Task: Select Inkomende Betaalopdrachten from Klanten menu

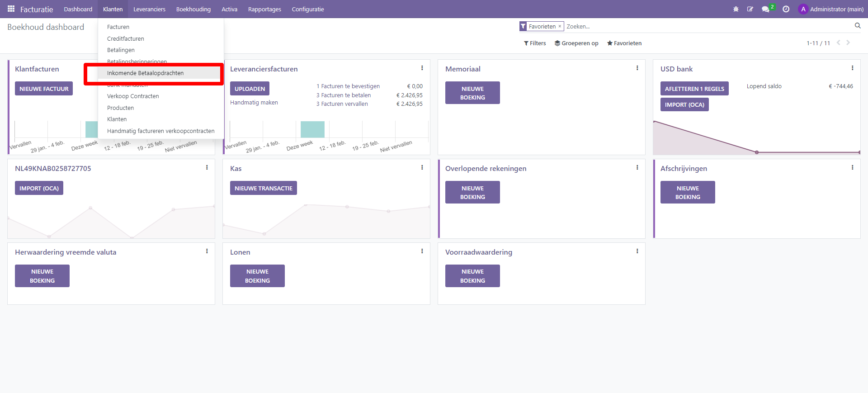Action: pyautogui.click(x=145, y=73)
